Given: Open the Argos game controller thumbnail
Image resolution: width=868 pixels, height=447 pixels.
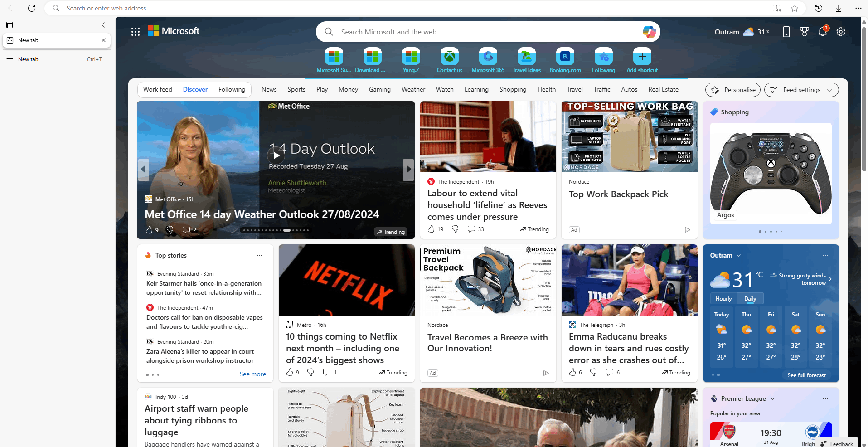Looking at the screenshot, I should pos(771,174).
